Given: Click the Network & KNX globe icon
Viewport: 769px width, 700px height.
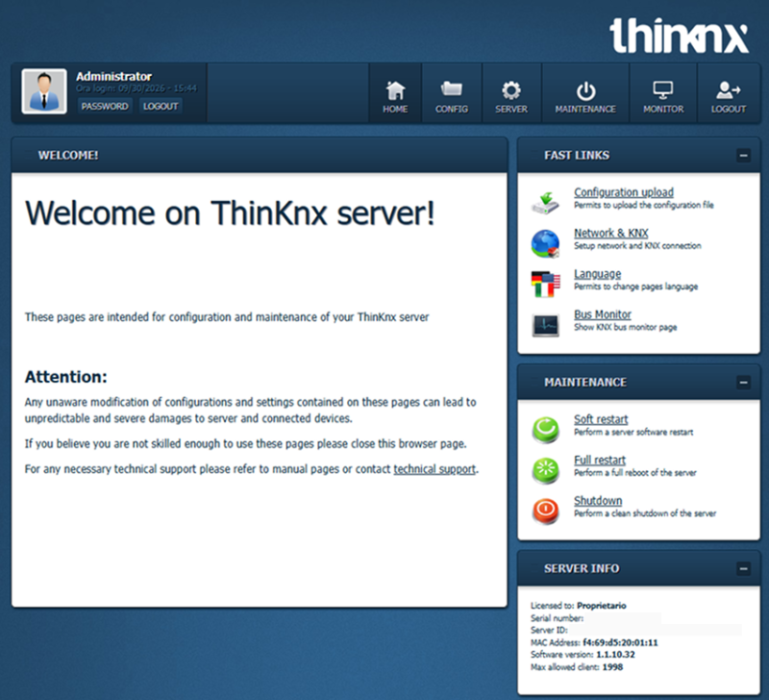Looking at the screenshot, I should point(545,243).
